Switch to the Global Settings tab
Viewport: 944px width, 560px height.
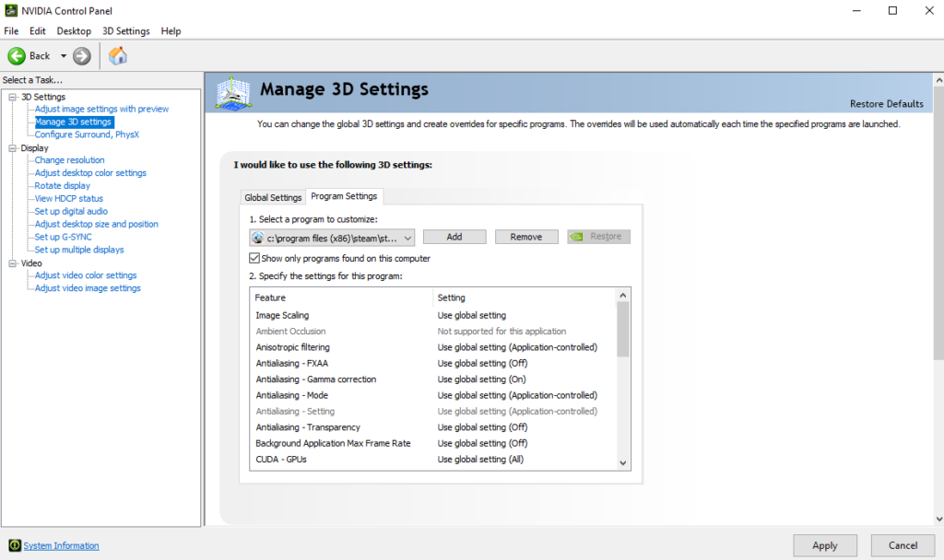pos(273,197)
